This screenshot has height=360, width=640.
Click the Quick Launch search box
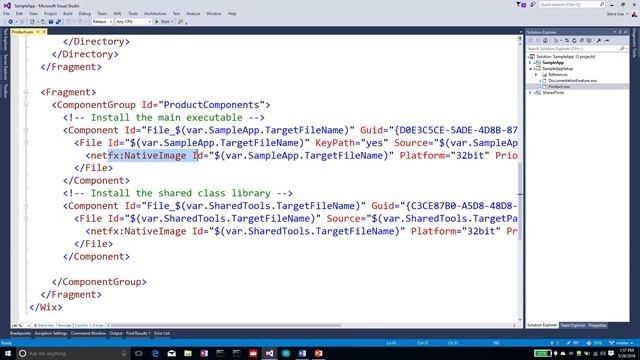(x=571, y=4)
